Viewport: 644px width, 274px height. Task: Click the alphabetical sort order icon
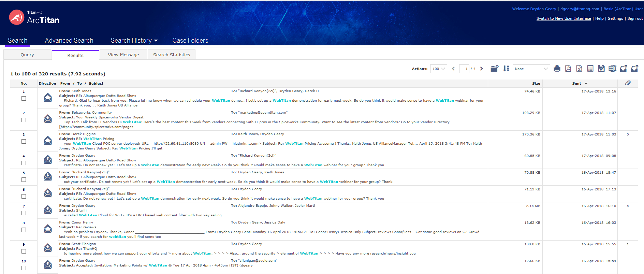tap(506, 69)
